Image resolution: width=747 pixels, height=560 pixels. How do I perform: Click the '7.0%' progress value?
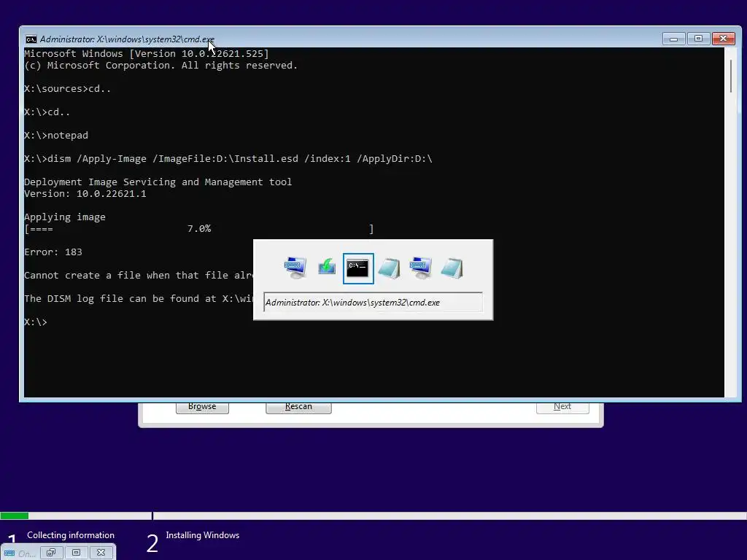point(198,228)
